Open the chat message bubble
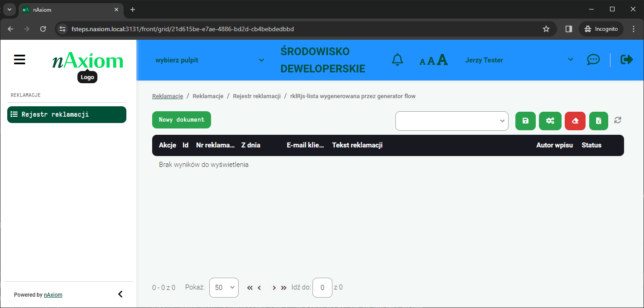 click(x=593, y=59)
